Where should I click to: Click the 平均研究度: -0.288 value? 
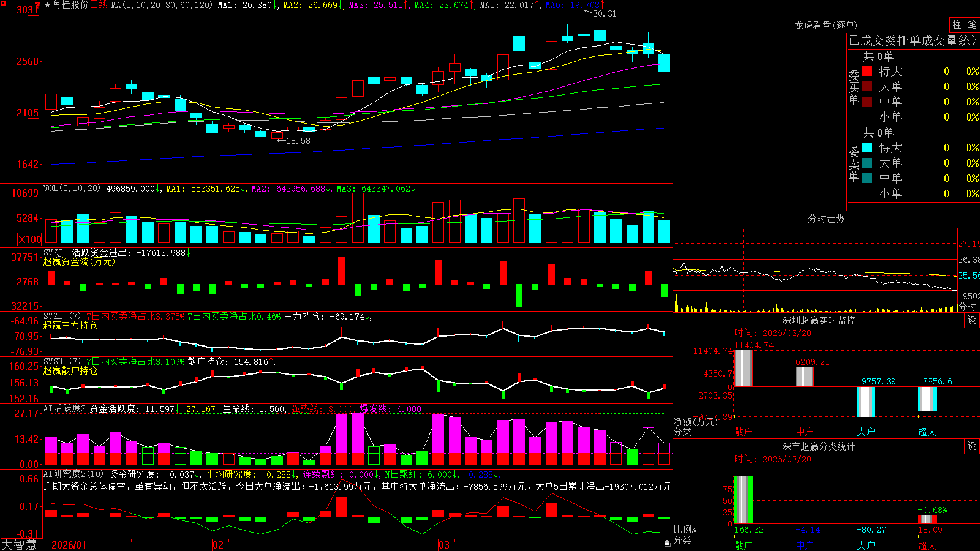click(251, 474)
